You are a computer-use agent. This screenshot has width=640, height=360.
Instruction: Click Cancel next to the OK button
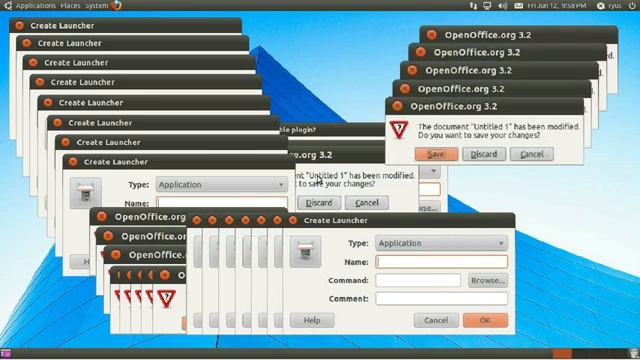coord(436,320)
